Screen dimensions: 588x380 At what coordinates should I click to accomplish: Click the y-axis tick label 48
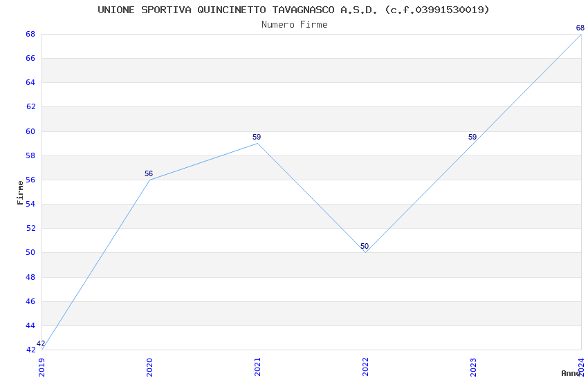[30, 278]
